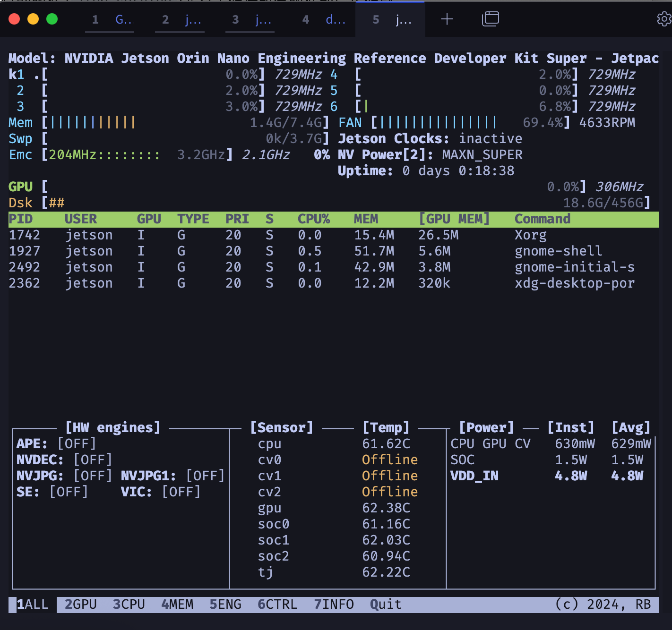Click the 4633RPM fan reading
The height and width of the screenshot is (630, 672).
[607, 123]
